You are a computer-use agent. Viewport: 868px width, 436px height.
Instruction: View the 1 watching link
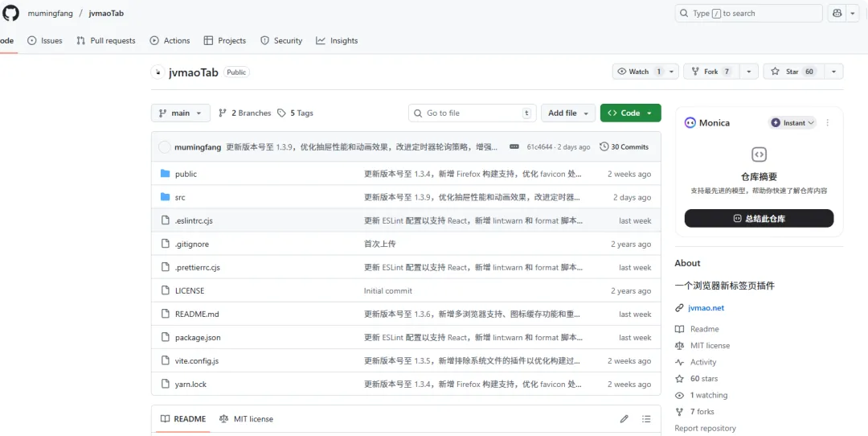[x=709, y=396]
